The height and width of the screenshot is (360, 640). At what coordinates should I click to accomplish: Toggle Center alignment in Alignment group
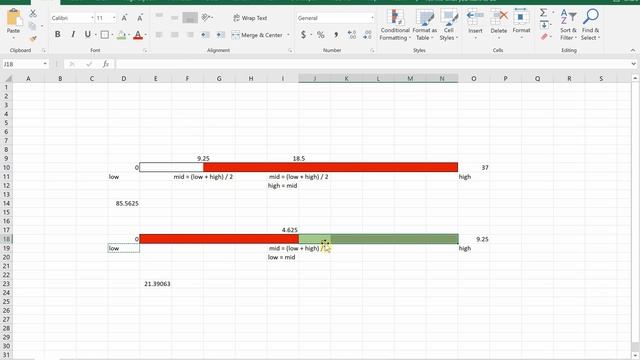click(x=175, y=35)
